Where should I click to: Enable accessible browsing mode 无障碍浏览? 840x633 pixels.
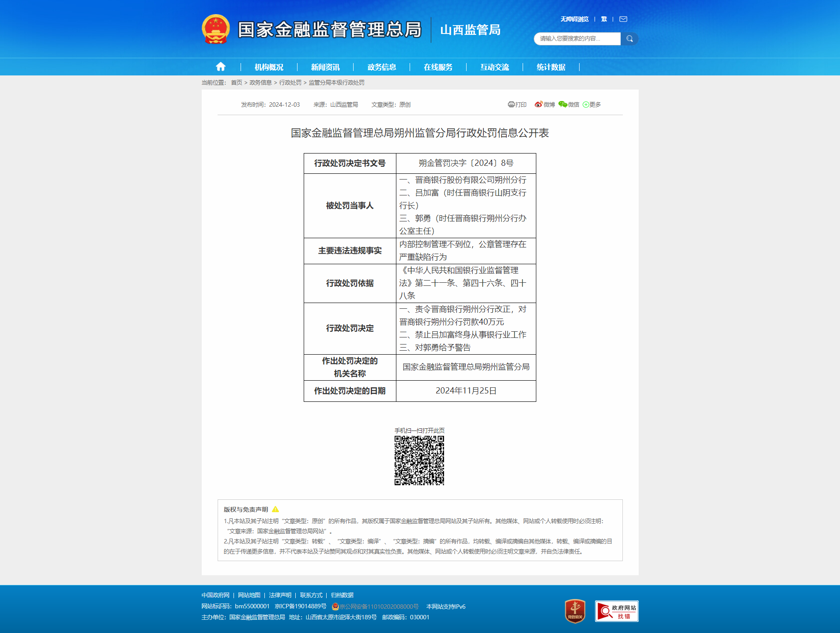click(574, 19)
